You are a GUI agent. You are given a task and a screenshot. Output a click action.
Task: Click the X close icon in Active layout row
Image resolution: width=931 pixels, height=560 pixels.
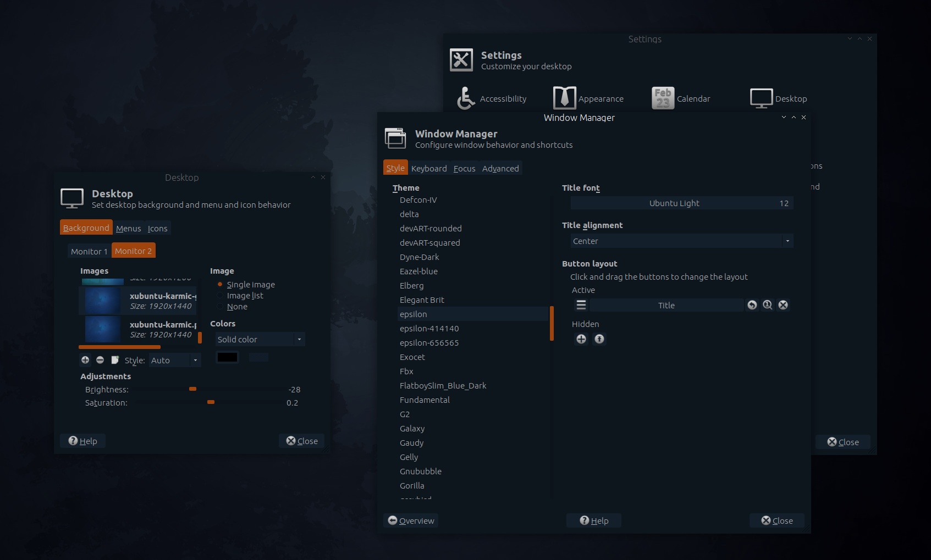point(783,305)
